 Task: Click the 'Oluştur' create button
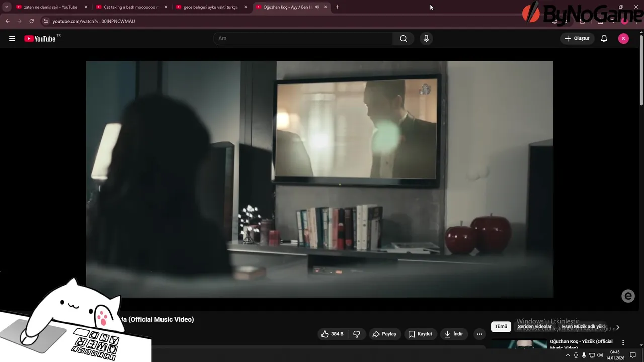(x=577, y=39)
